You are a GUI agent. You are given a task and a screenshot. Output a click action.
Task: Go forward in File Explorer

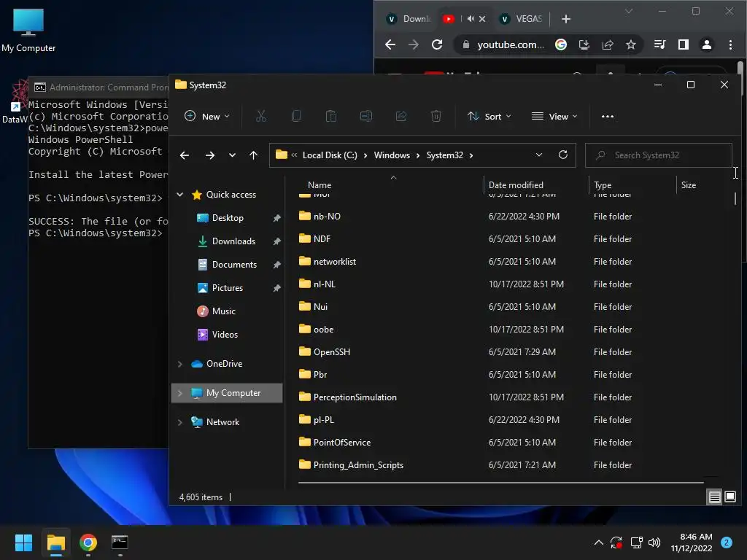pyautogui.click(x=209, y=155)
